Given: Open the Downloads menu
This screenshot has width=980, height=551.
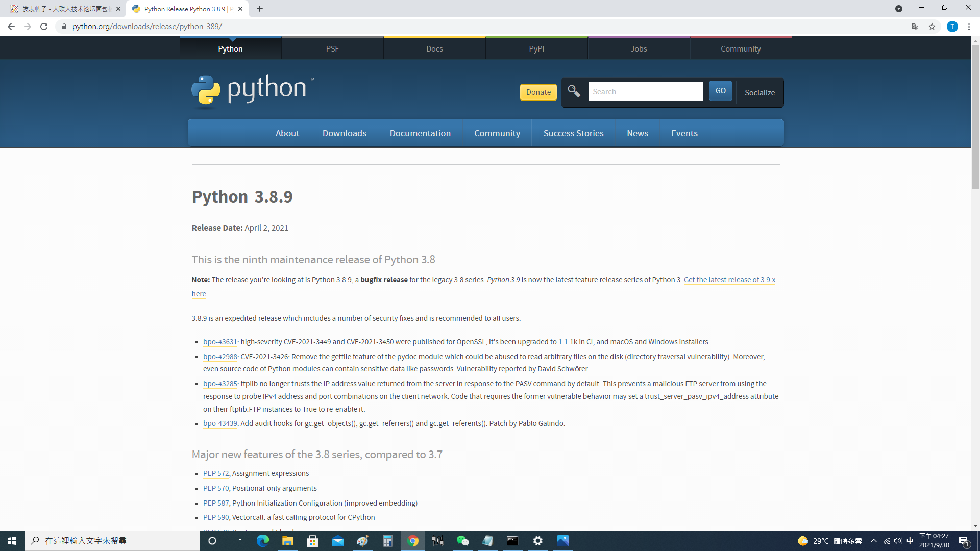Looking at the screenshot, I should point(345,133).
